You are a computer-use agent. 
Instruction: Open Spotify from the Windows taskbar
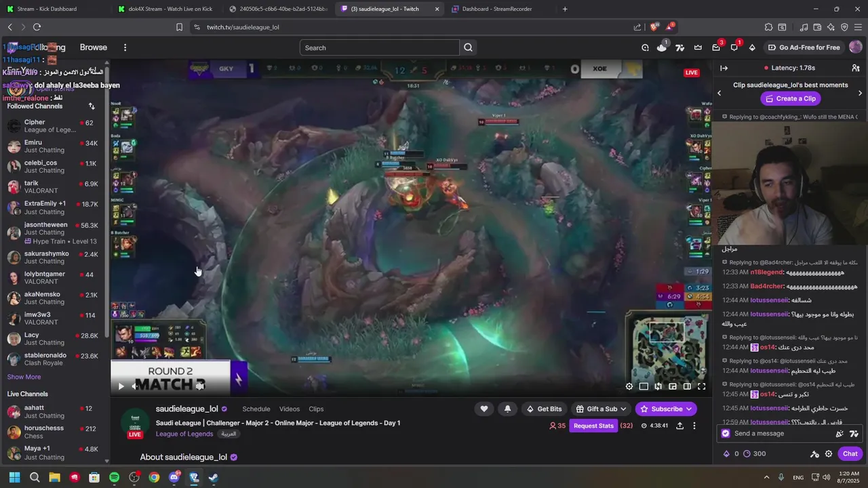[x=114, y=477]
